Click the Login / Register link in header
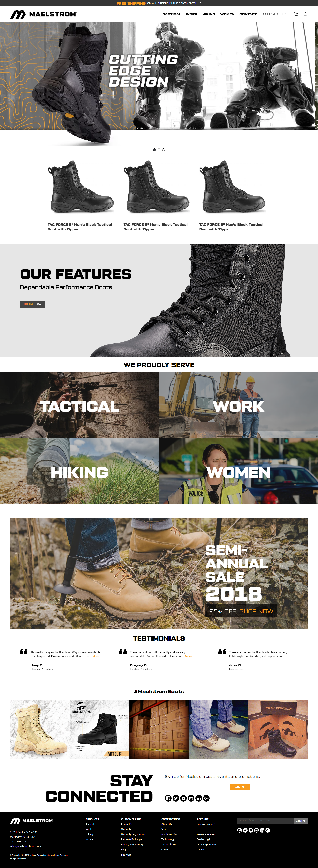Screen dimensions: 318x868 (x=273, y=14)
